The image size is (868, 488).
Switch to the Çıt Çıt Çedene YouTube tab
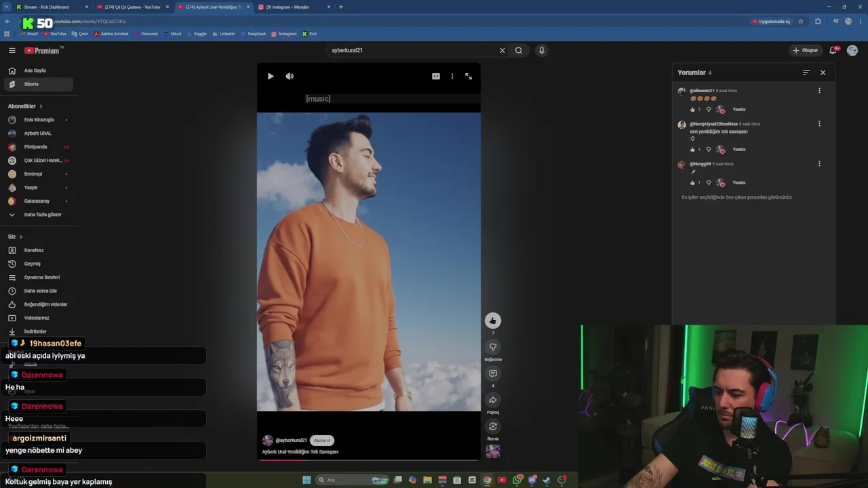[132, 7]
